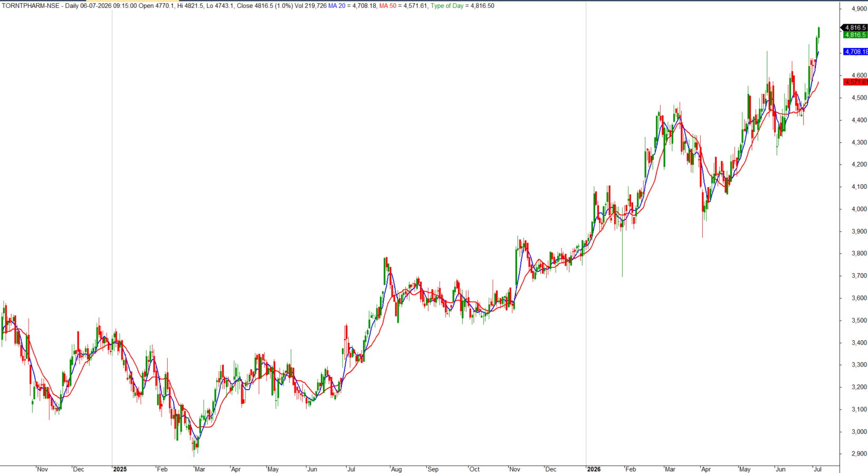Click the 4,000 price axis label
The height and width of the screenshot is (473, 868).
tap(859, 209)
